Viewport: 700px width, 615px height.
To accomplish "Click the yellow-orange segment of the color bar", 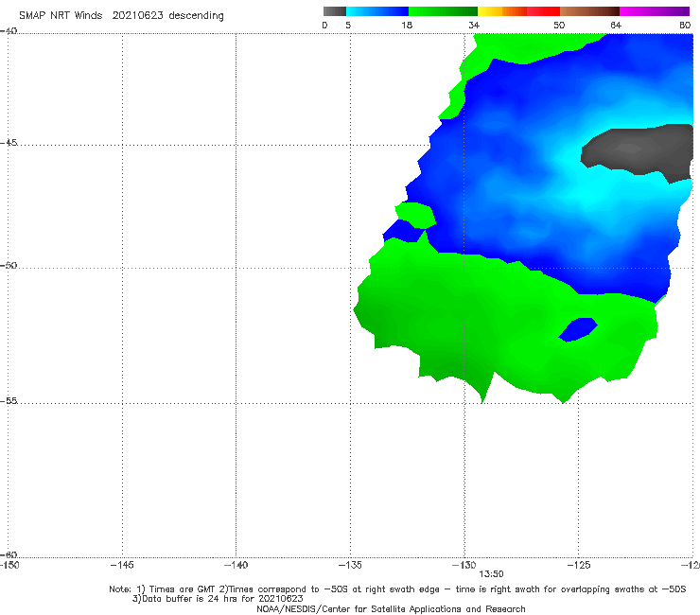I will click(x=501, y=11).
